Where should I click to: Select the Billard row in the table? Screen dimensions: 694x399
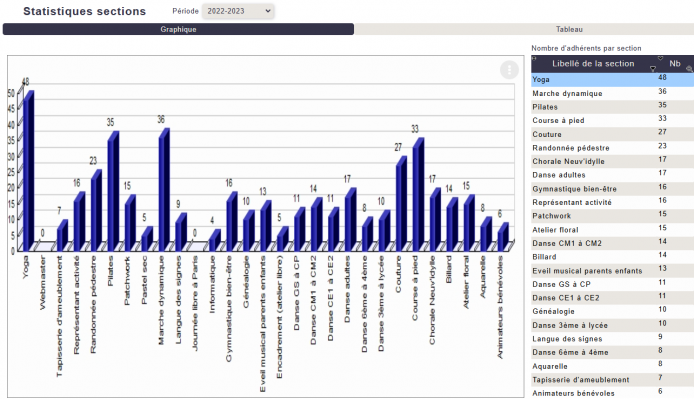613,257
